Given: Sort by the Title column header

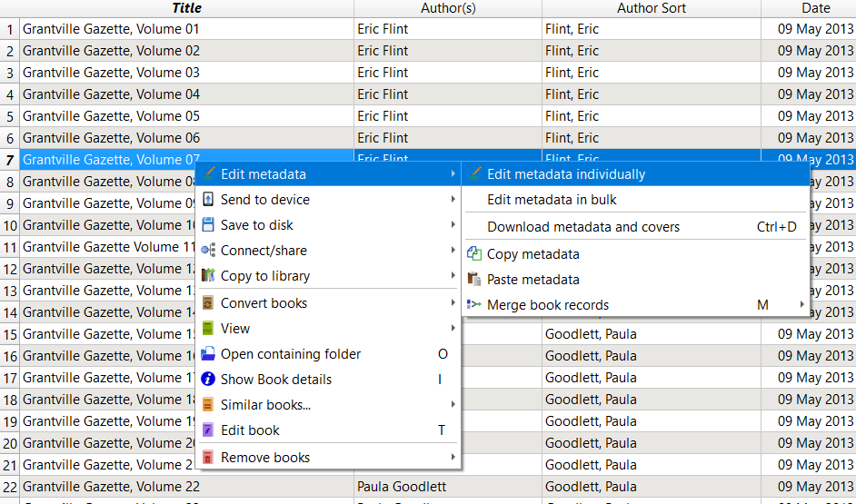Looking at the screenshot, I should [186, 8].
